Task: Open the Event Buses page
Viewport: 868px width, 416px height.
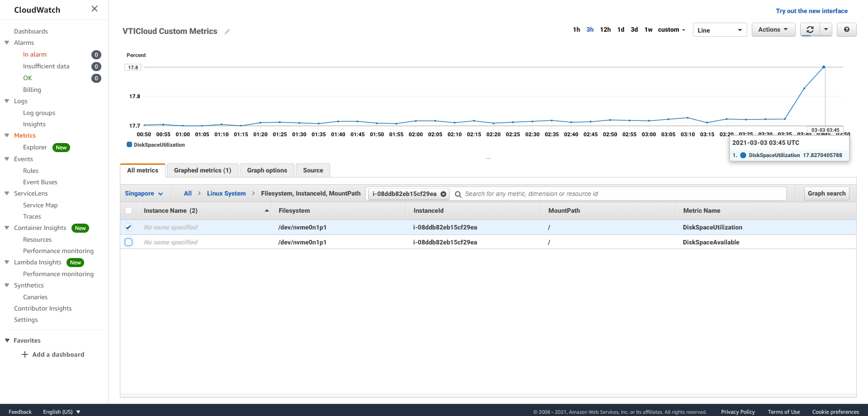Action: click(x=40, y=182)
